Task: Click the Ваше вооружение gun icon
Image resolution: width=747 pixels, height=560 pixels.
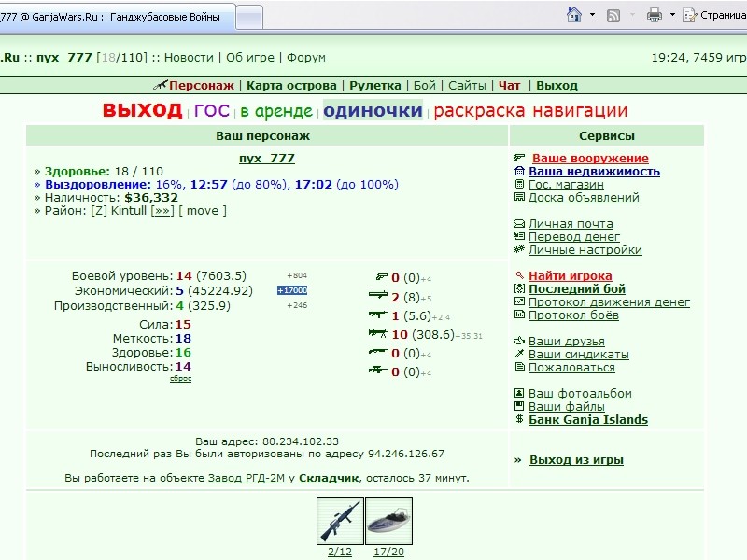Action: coord(519,157)
